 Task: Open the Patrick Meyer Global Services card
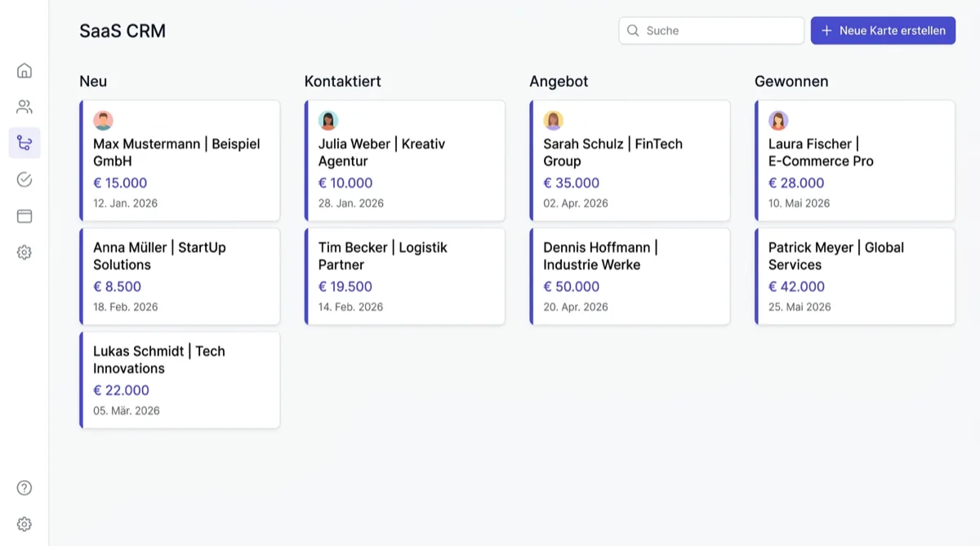pyautogui.click(x=855, y=277)
